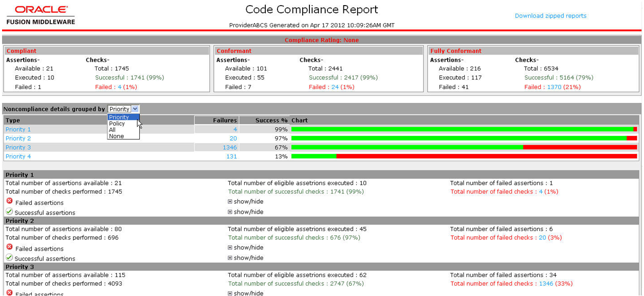Open the Noncompliance grouped-by dropdown
644x296 pixels.
123,109
